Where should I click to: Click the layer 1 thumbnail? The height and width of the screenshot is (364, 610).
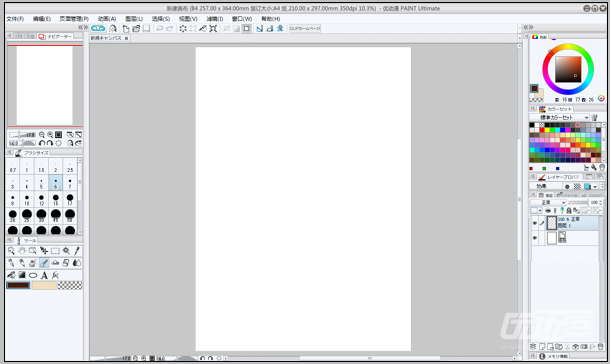click(x=552, y=223)
